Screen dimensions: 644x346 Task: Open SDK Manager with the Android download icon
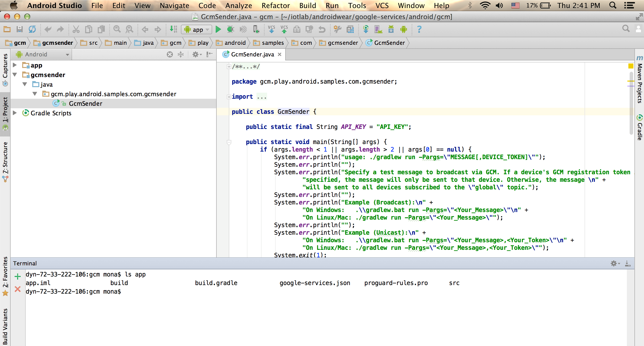point(391,29)
